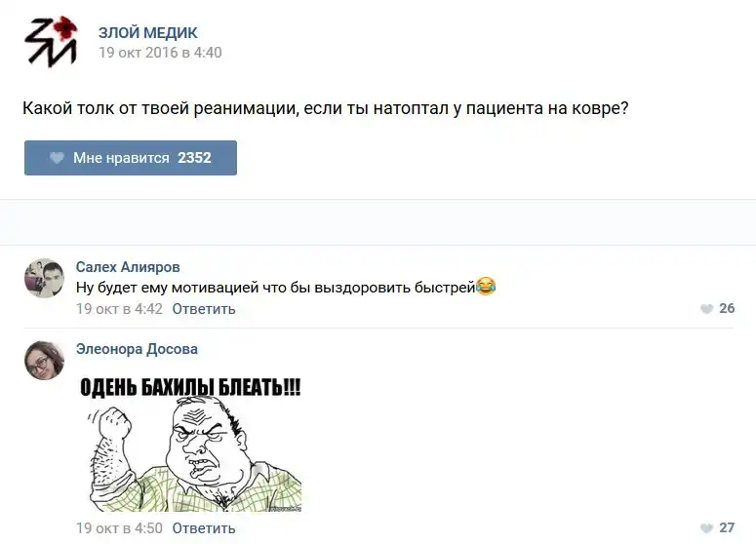
Task: Click the 2352 likes counter on the post
Action: (194, 158)
